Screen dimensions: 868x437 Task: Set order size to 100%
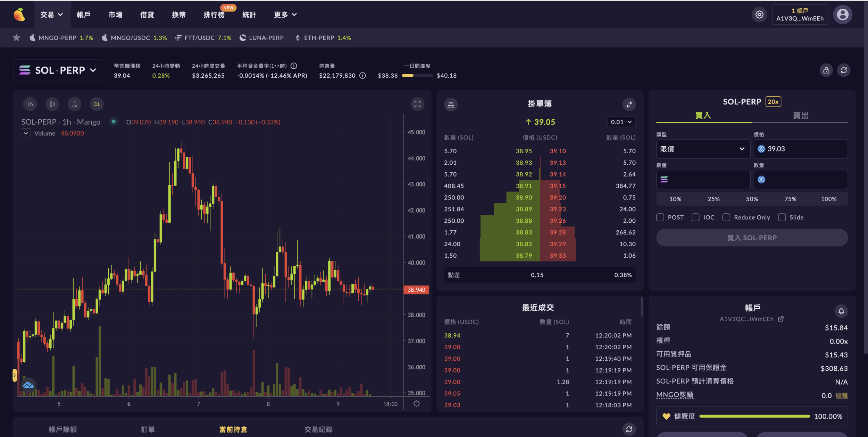pyautogui.click(x=828, y=199)
